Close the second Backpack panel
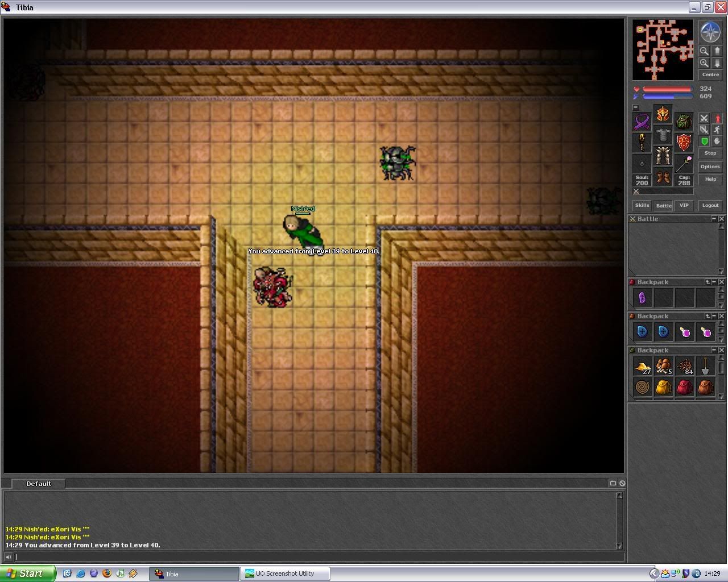 click(722, 316)
